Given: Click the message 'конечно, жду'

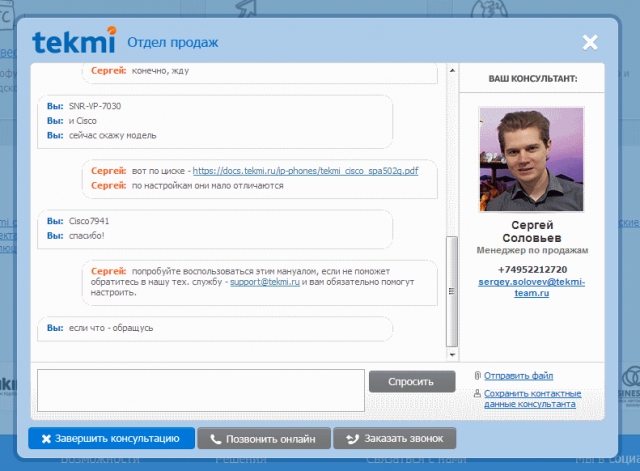Looking at the screenshot, I should [160, 71].
